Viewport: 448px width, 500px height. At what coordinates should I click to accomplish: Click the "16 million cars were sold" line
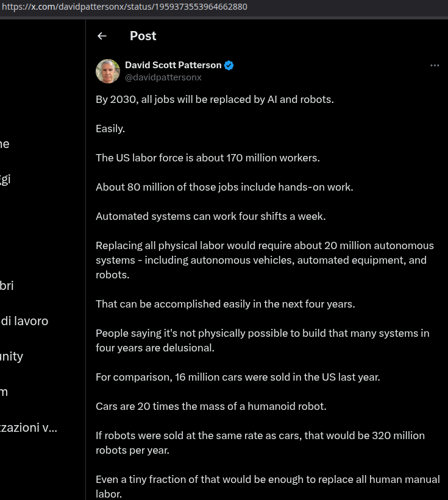(x=238, y=377)
